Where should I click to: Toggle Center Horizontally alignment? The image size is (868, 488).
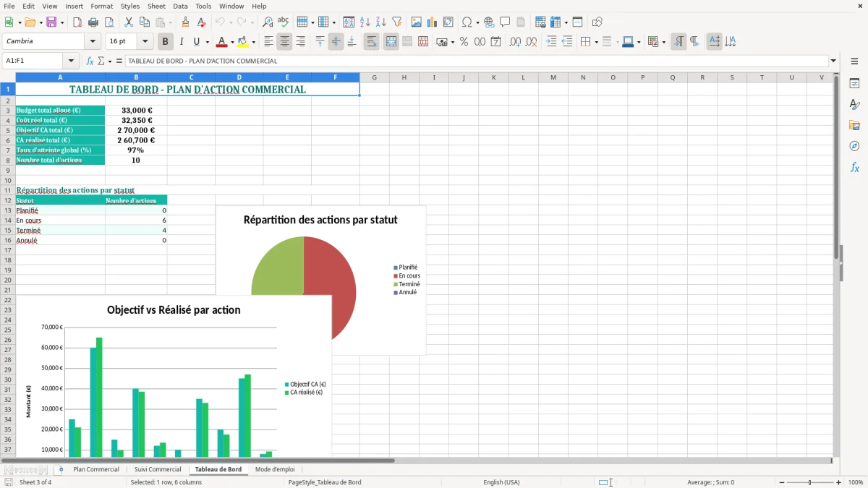[x=284, y=42]
